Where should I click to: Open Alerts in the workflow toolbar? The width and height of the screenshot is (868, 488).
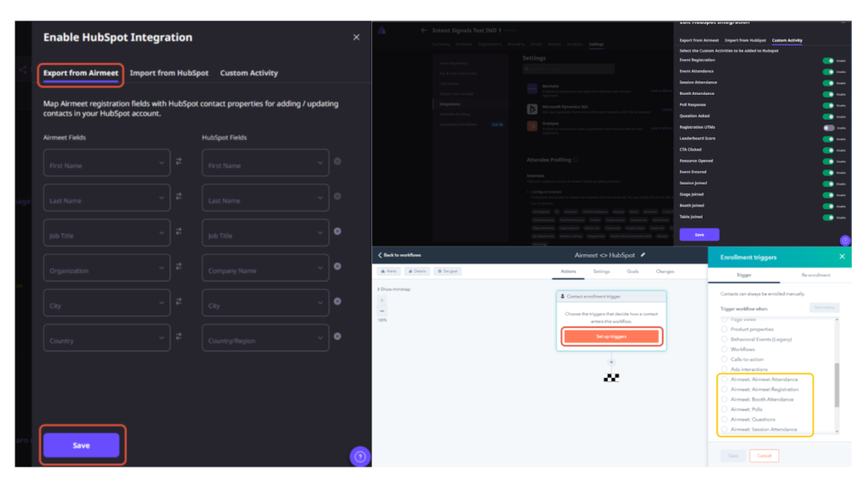tap(390, 271)
